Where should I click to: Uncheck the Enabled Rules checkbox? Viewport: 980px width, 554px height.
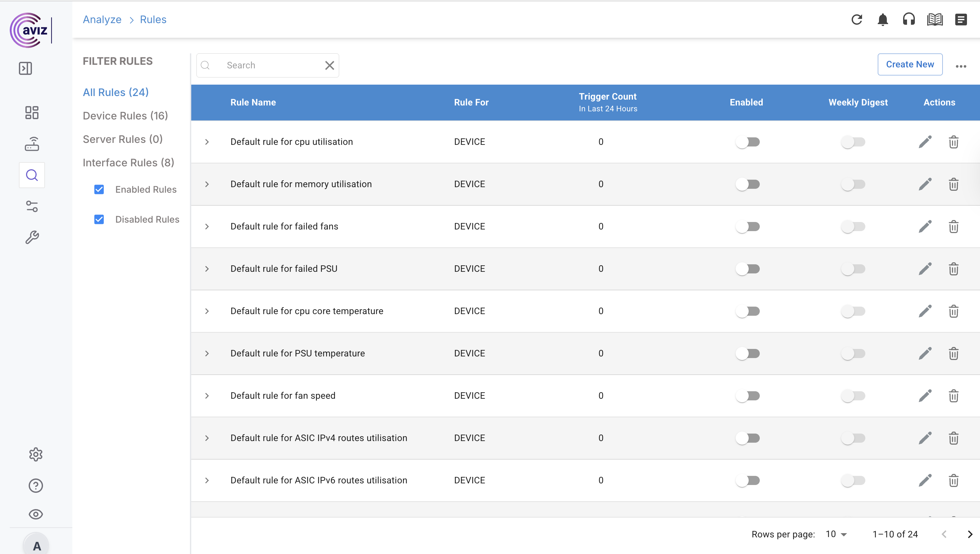point(99,189)
